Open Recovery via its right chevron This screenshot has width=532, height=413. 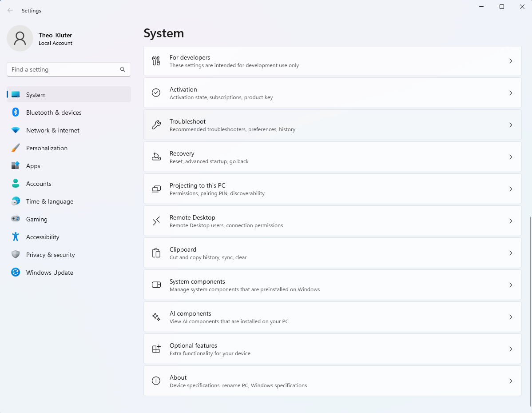511,157
